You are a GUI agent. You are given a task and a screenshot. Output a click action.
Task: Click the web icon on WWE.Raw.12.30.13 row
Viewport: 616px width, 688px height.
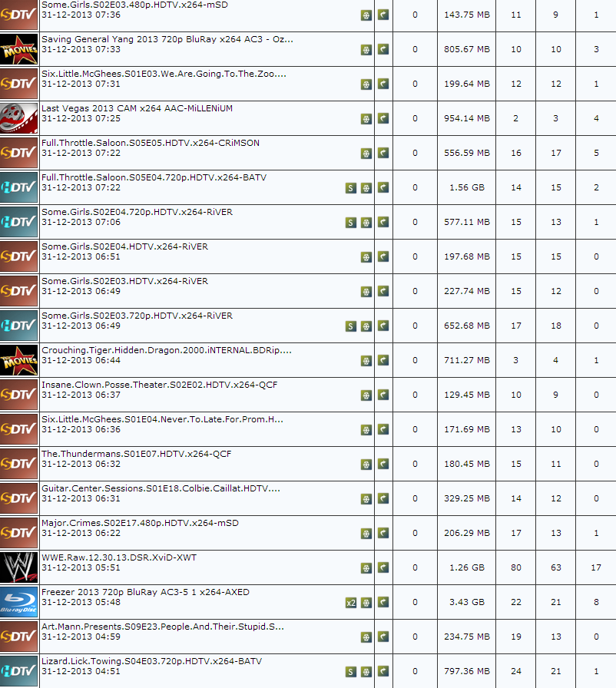tap(366, 568)
